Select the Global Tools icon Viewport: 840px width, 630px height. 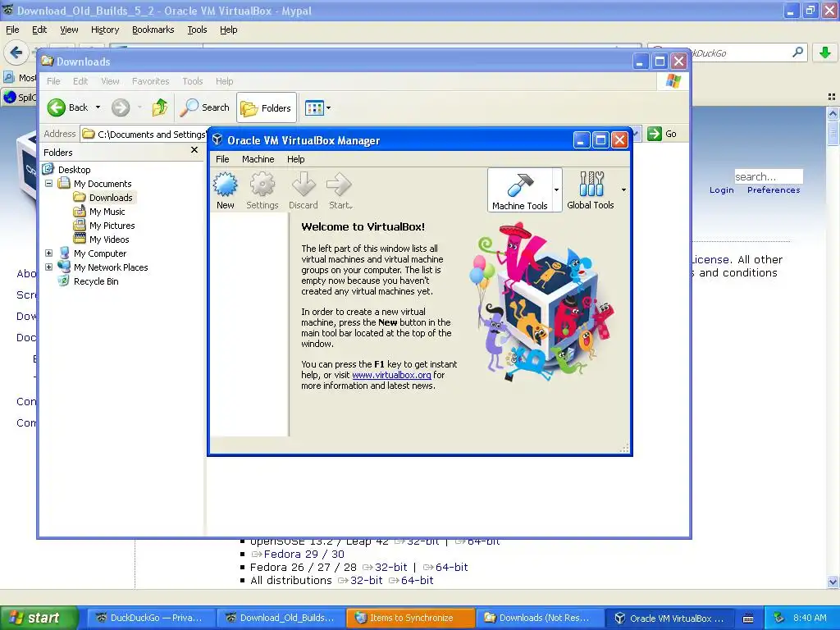coord(591,190)
